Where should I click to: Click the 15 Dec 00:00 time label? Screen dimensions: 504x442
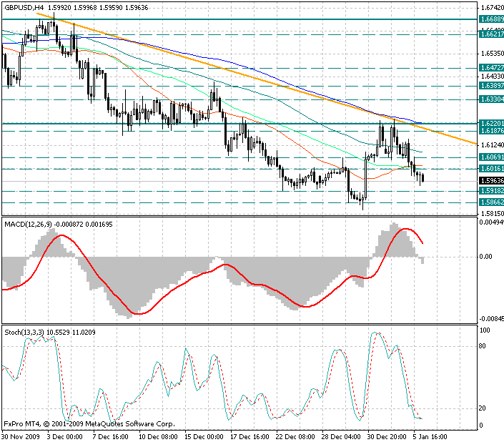pyautogui.click(x=204, y=437)
